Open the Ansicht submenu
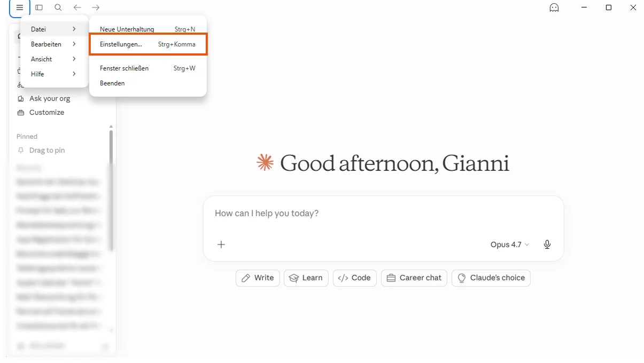Viewport: 644px width, 363px height. (x=54, y=59)
